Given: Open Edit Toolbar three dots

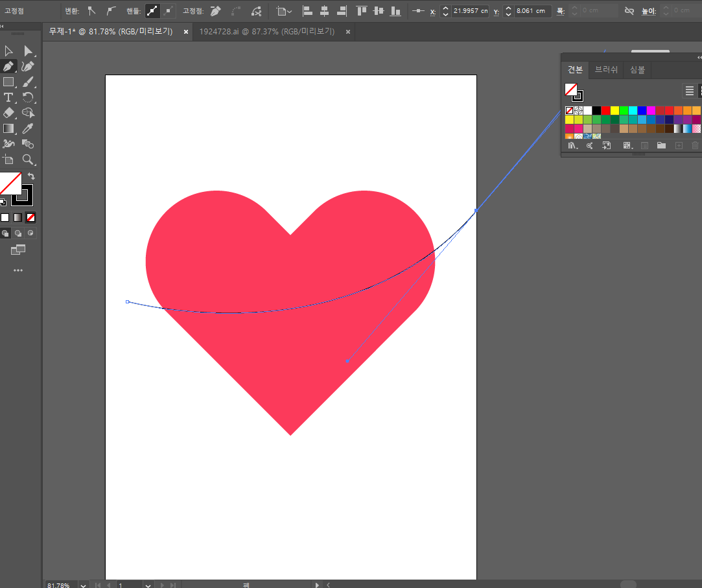Looking at the screenshot, I should click(18, 270).
